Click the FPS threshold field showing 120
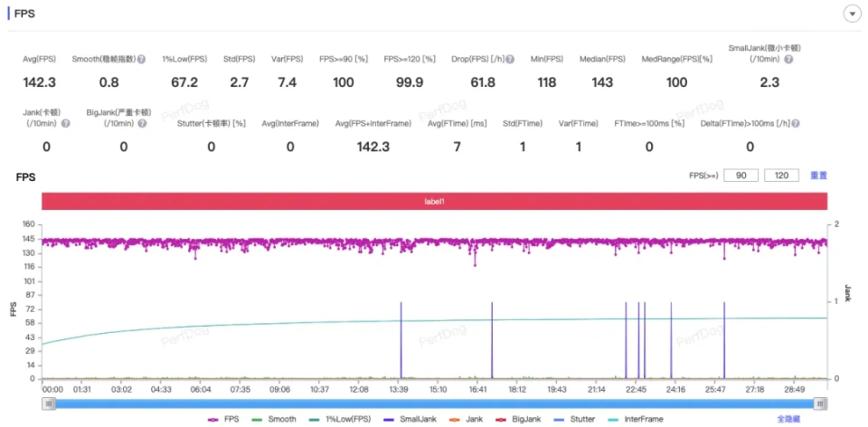868x427 pixels. click(x=782, y=176)
